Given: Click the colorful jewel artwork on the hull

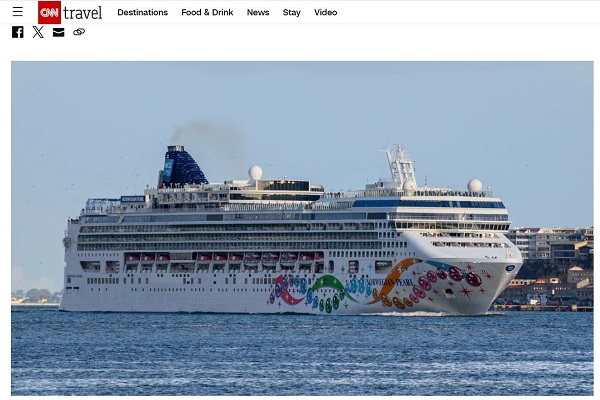Looking at the screenshot, I should 377,286.
